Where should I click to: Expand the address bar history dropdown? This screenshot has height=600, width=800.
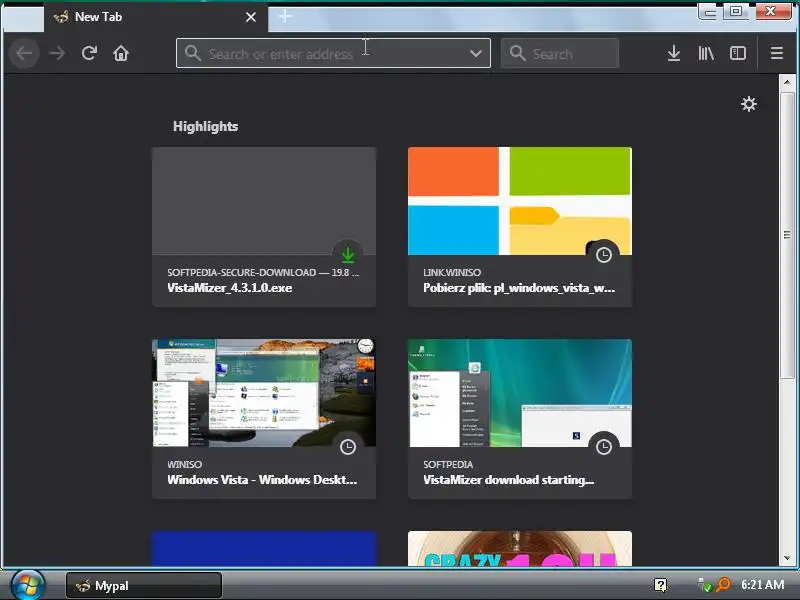[x=476, y=53]
